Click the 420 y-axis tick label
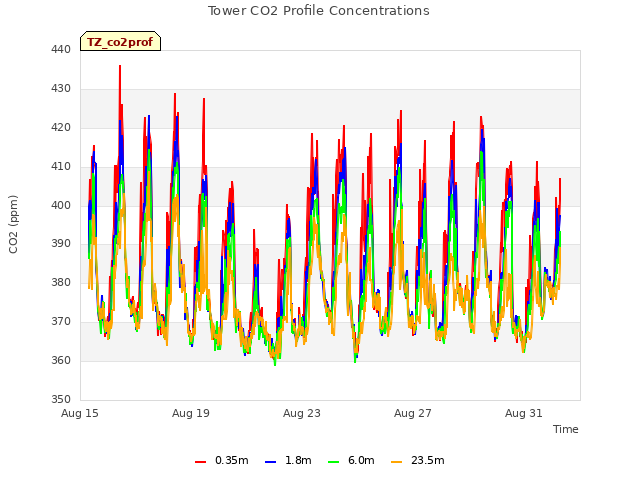The width and height of the screenshot is (640, 480). pyautogui.click(x=61, y=127)
